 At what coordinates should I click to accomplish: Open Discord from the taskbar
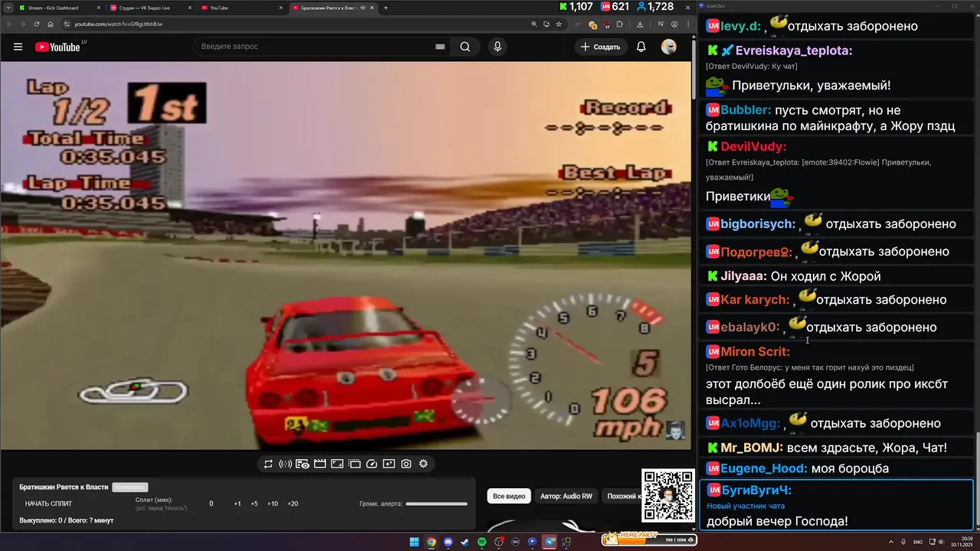pyautogui.click(x=448, y=542)
